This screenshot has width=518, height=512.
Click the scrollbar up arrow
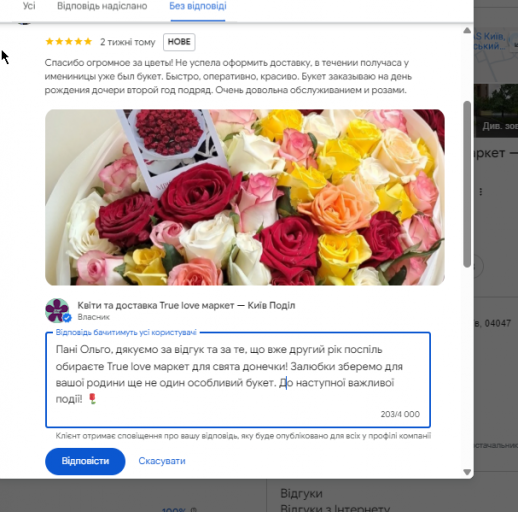tap(467, 31)
